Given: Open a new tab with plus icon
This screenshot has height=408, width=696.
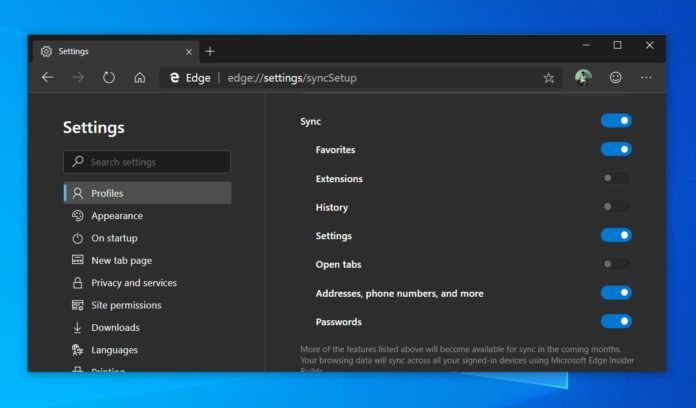Looking at the screenshot, I should point(210,51).
